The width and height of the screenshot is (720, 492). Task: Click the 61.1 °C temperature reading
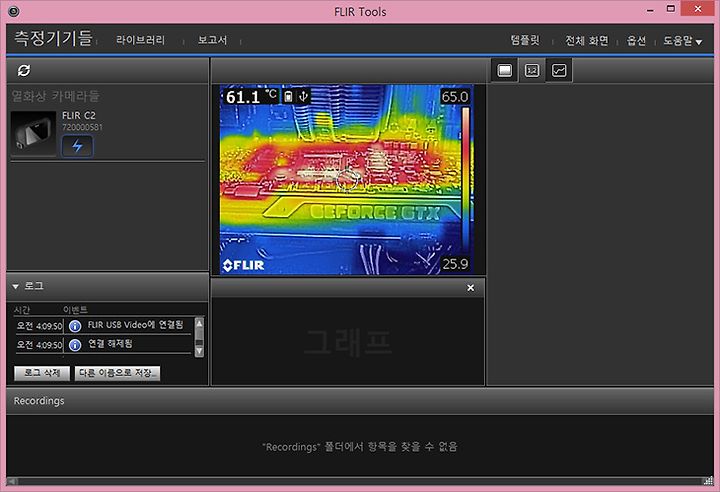click(250, 96)
